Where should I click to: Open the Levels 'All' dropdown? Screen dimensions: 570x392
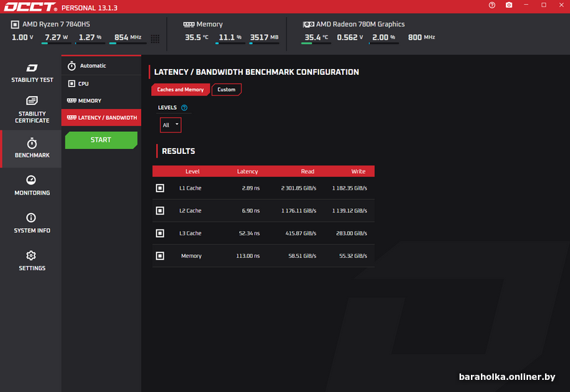[170, 125]
